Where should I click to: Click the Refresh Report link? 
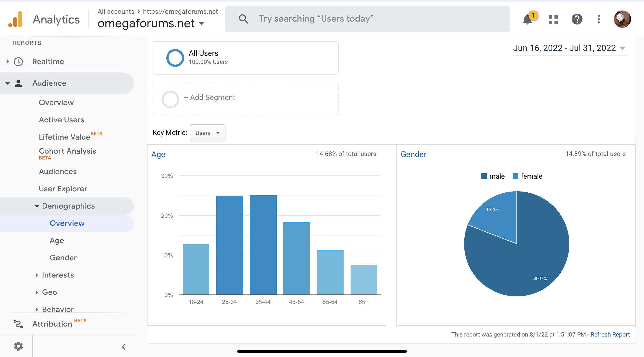tap(610, 334)
